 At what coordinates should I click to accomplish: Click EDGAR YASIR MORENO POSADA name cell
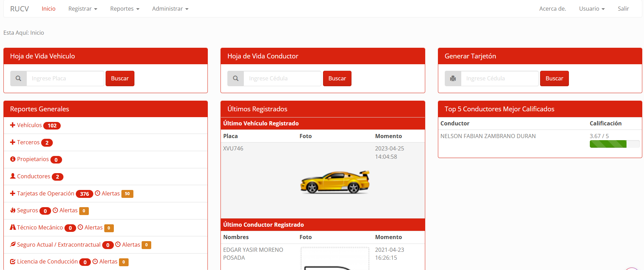(253, 254)
